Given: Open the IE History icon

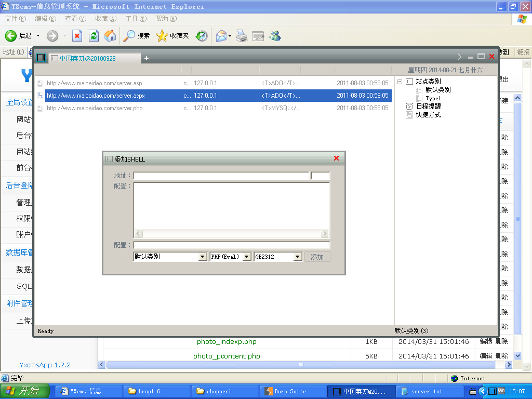Looking at the screenshot, I should 202,36.
